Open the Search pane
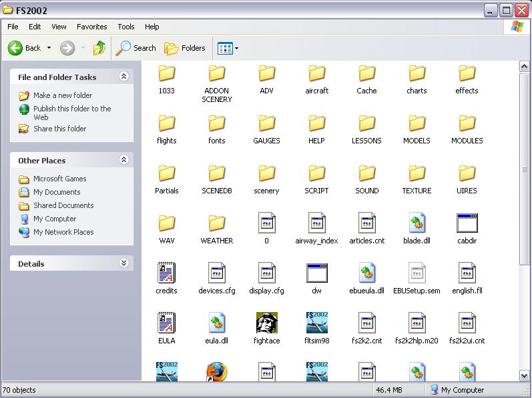This screenshot has width=532, height=398. pos(136,48)
